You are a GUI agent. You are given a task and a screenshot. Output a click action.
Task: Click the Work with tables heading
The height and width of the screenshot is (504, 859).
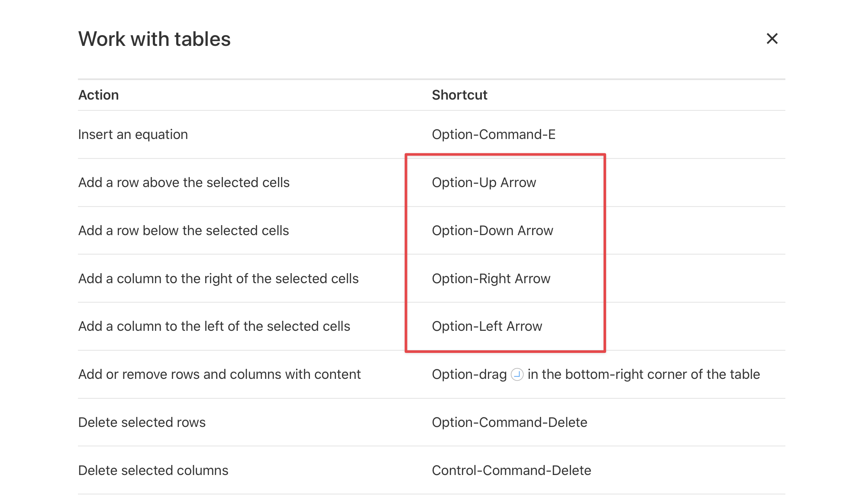point(155,39)
